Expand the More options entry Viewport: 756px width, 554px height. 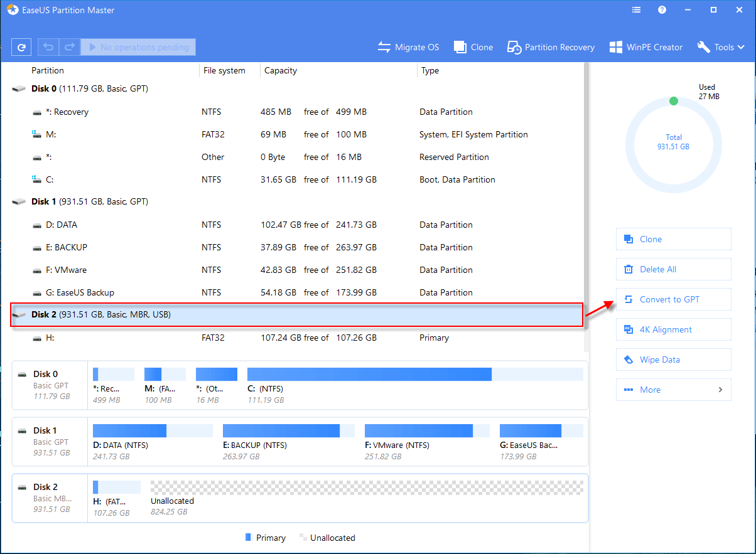point(674,390)
